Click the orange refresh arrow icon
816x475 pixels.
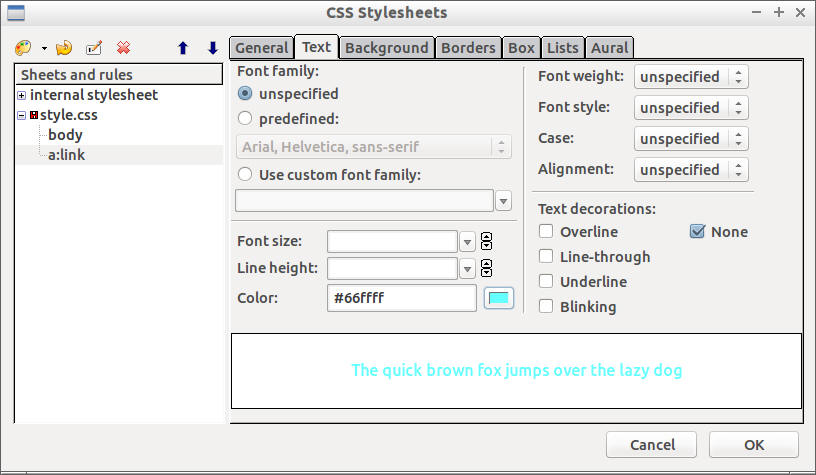pos(64,48)
